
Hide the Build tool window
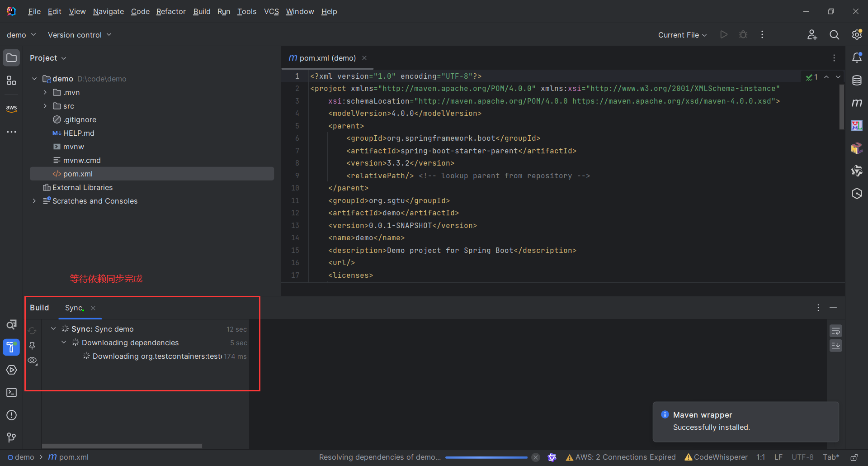pyautogui.click(x=833, y=308)
